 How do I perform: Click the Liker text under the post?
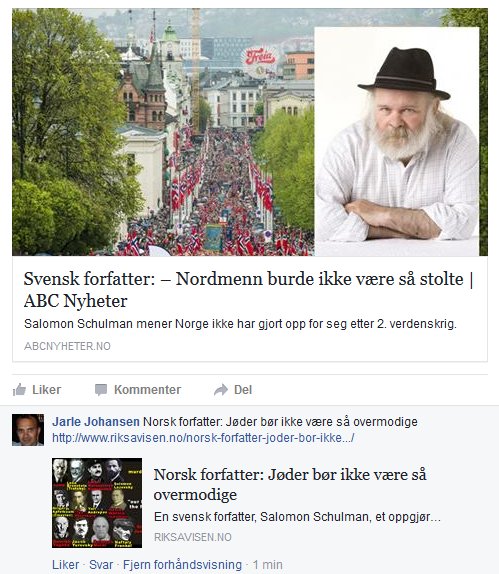click(46, 390)
